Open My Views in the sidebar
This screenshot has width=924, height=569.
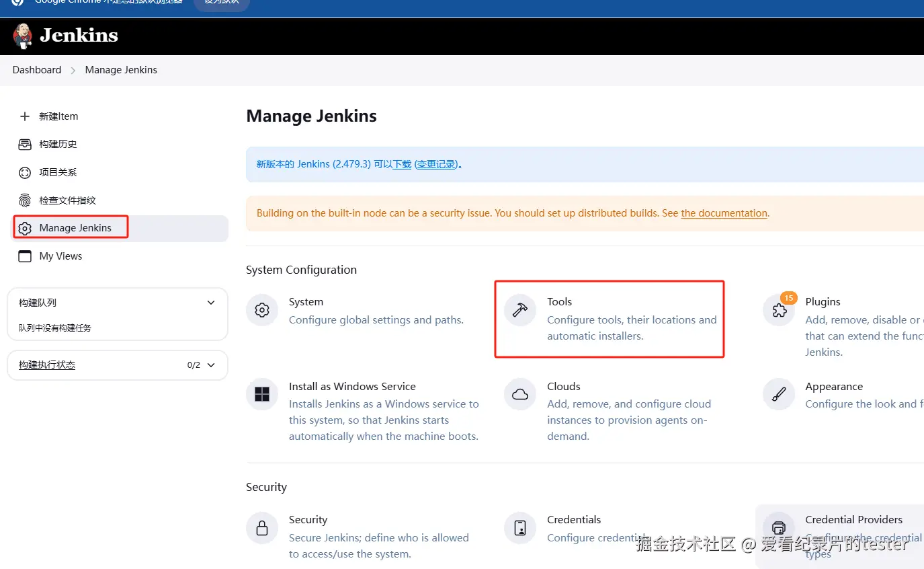pyautogui.click(x=60, y=256)
